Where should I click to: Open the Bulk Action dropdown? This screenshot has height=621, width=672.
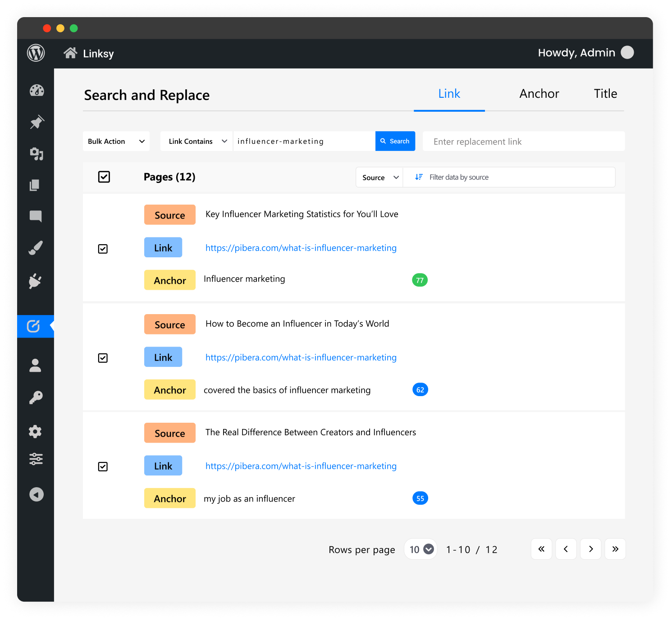[116, 141]
